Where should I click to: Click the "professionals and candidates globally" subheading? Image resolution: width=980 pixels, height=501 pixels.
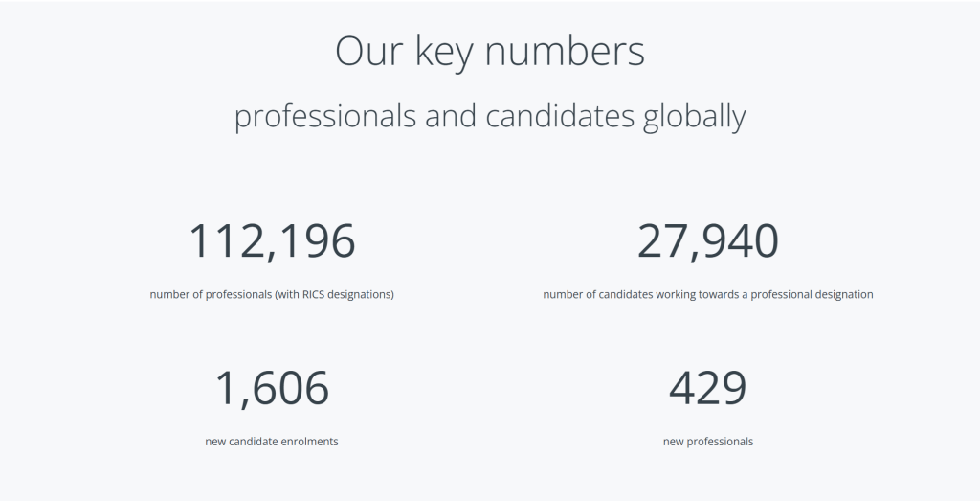(489, 116)
